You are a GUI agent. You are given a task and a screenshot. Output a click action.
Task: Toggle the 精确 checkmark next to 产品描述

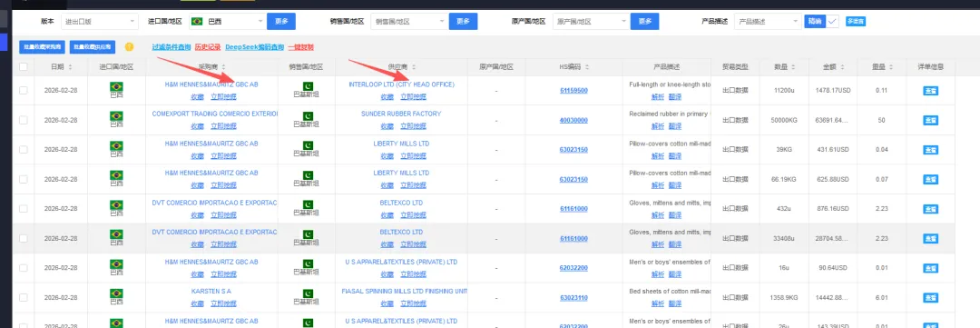832,21
